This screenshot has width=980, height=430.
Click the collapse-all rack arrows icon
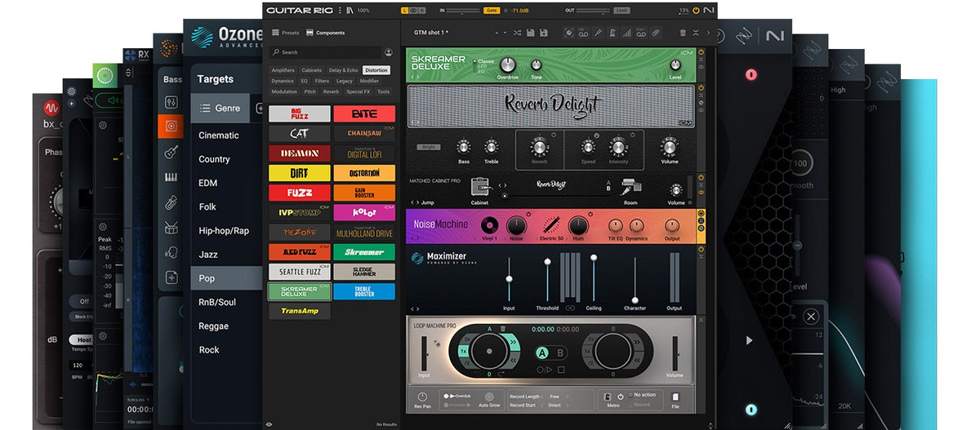pyautogui.click(x=696, y=33)
